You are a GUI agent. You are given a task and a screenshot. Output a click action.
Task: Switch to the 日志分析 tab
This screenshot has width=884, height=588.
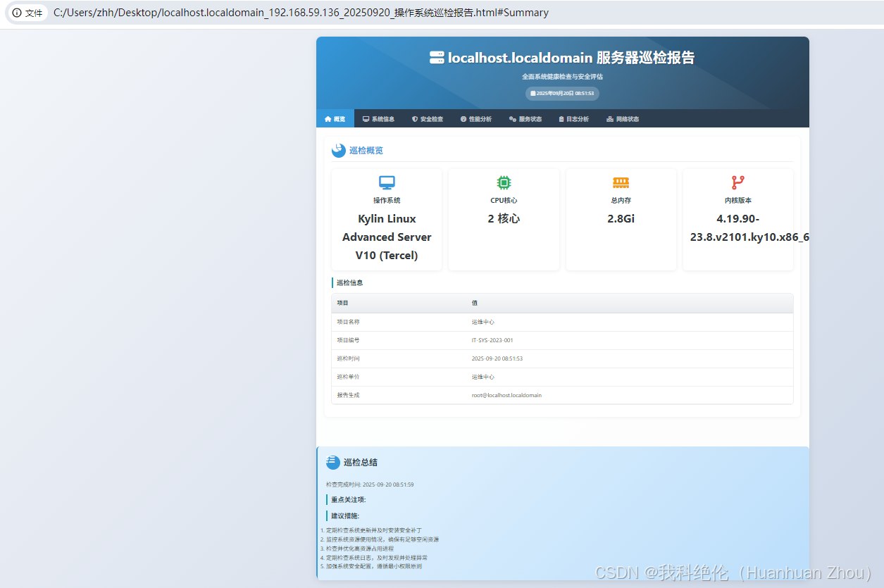pyautogui.click(x=574, y=119)
